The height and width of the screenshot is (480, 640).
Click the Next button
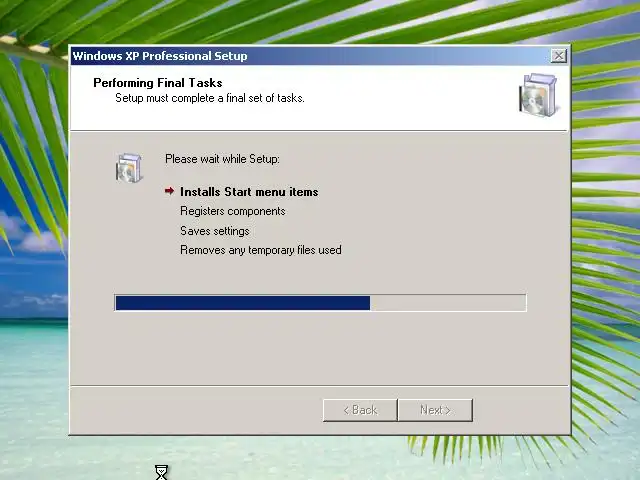coord(435,410)
